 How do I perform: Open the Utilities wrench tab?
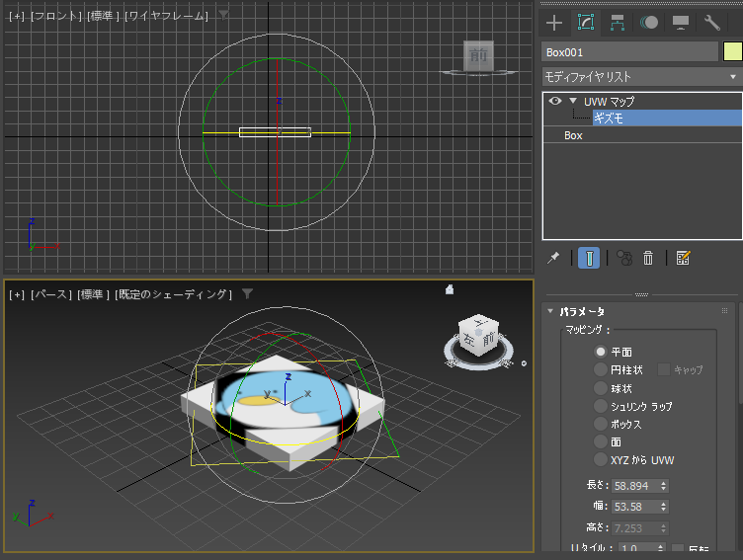pos(711,23)
